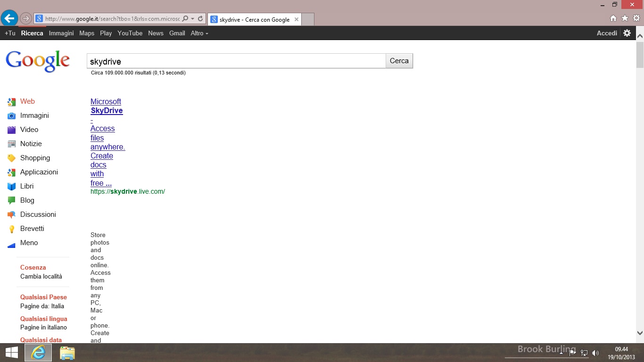Select Libri book icon in sidebar
This screenshot has height=362, width=644.
tap(12, 187)
